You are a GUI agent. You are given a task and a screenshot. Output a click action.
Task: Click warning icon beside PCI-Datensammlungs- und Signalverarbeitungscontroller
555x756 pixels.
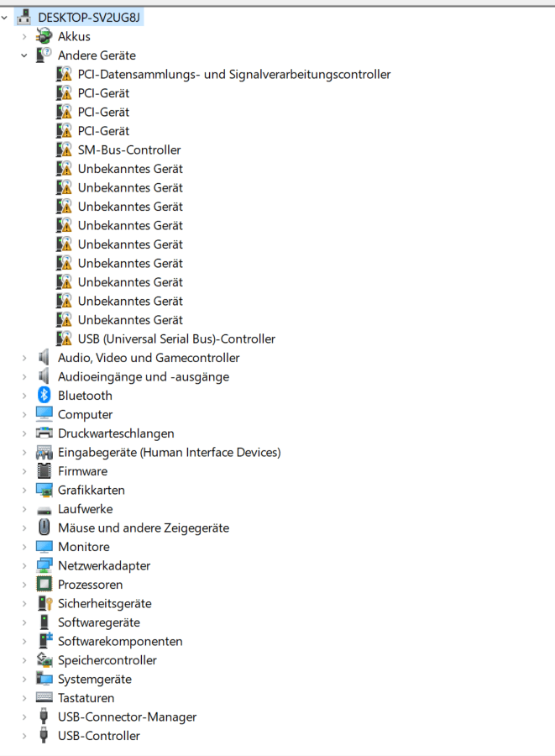64,74
